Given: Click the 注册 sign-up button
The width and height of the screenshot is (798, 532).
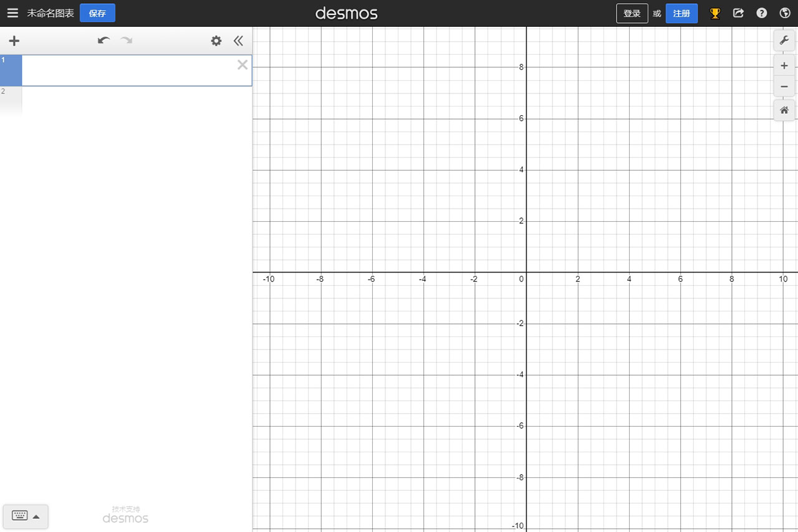Looking at the screenshot, I should pos(681,13).
